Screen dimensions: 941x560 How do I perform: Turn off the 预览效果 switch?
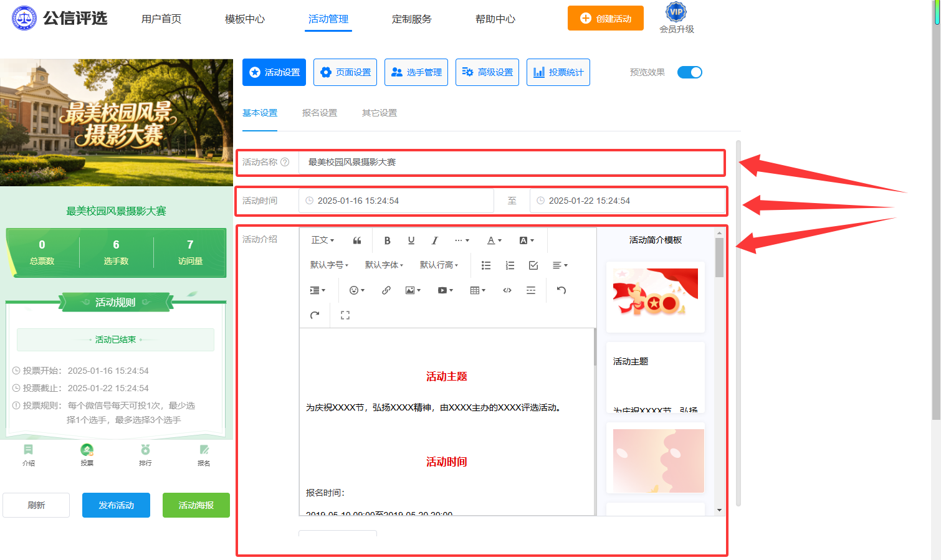690,72
